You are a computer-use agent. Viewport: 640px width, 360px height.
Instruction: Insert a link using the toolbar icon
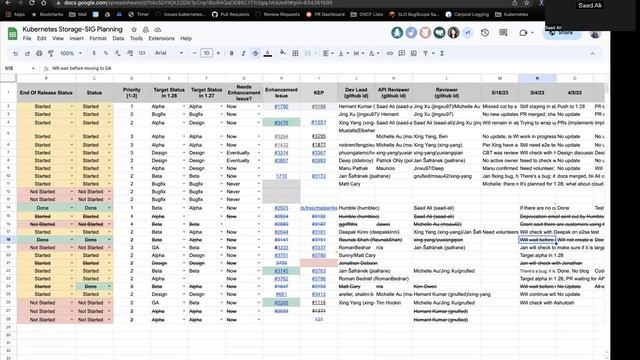click(x=390, y=53)
